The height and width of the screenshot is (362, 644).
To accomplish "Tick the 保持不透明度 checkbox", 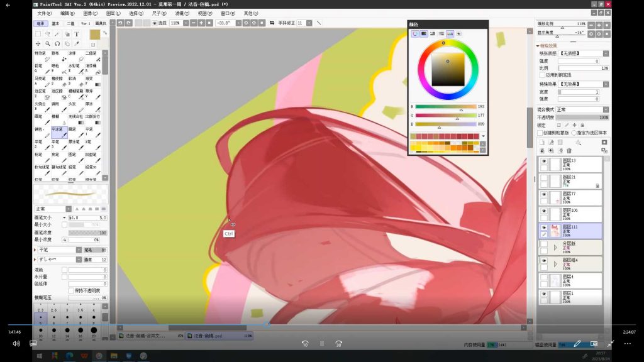I will [70, 290].
